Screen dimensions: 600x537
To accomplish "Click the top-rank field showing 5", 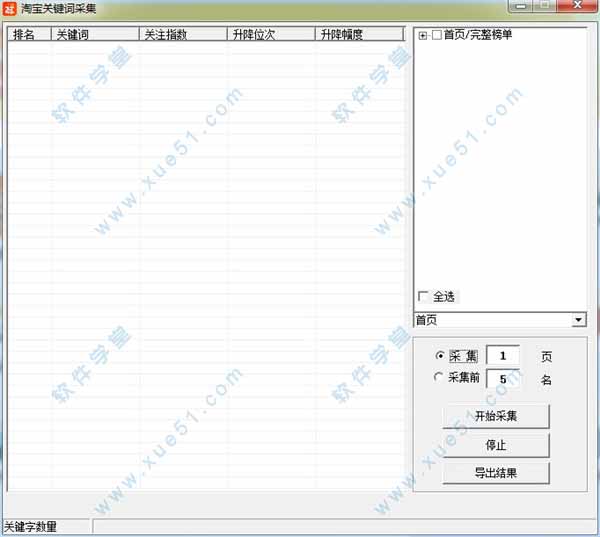I will click(503, 379).
